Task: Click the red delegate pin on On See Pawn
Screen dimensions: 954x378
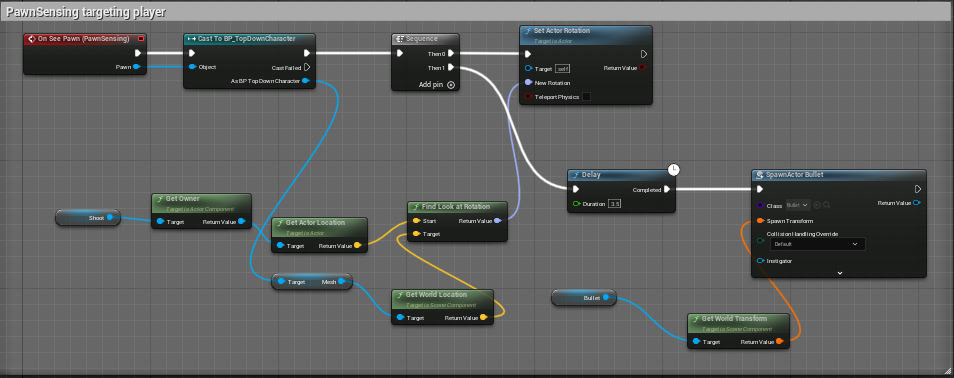Action: coord(141,38)
